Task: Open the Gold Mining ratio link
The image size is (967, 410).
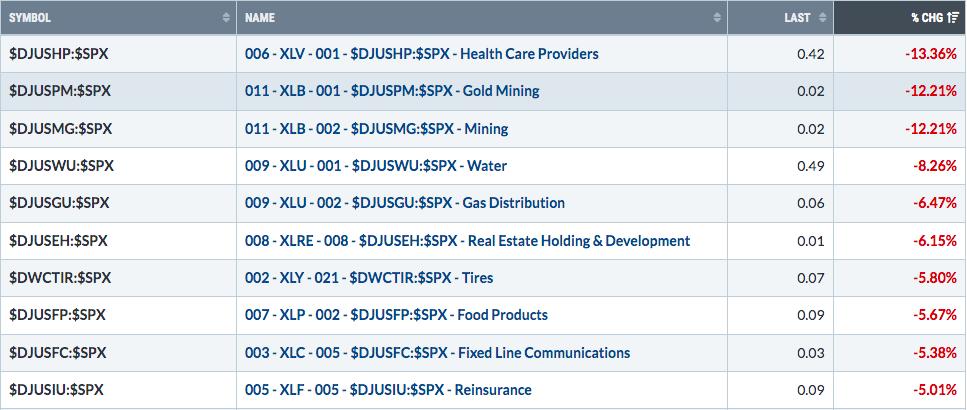Action: click(x=392, y=91)
